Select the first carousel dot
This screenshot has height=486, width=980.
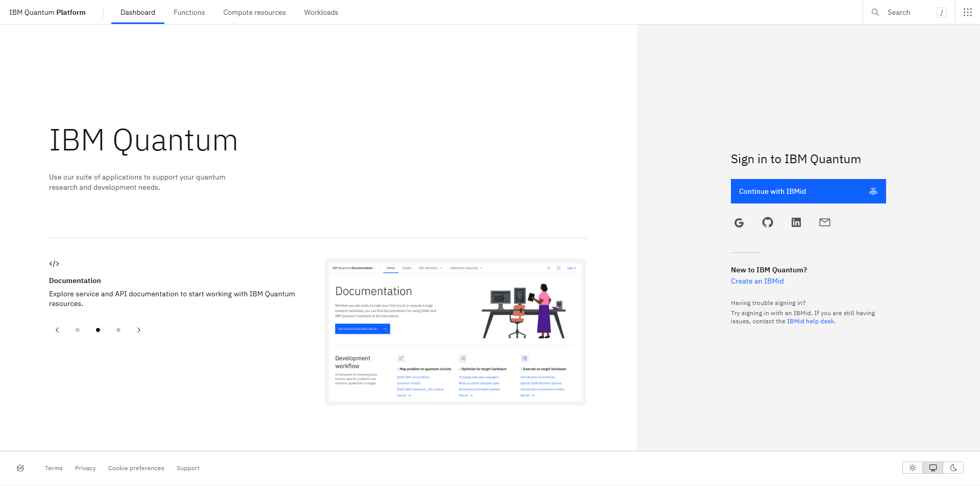[78, 330]
